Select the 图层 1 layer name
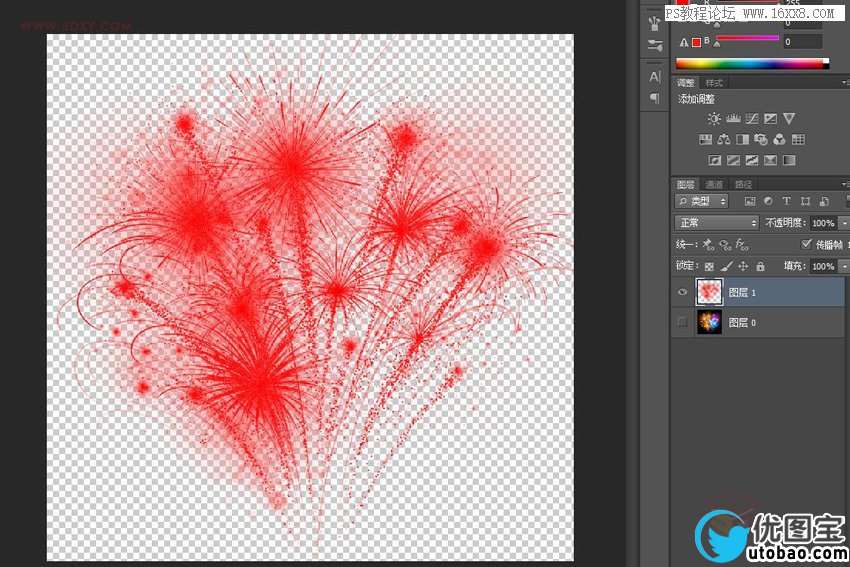The width and height of the screenshot is (850, 567). (x=742, y=293)
